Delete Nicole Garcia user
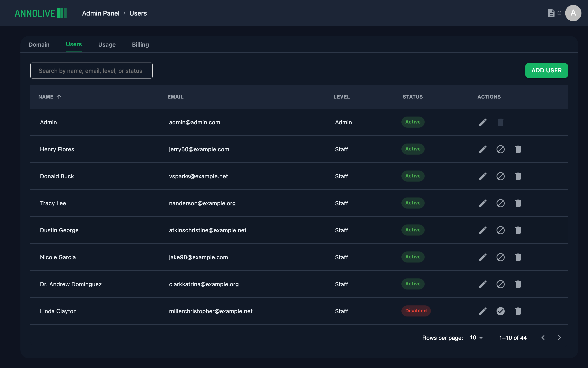Viewport: 588px width, 368px height. tap(518, 257)
